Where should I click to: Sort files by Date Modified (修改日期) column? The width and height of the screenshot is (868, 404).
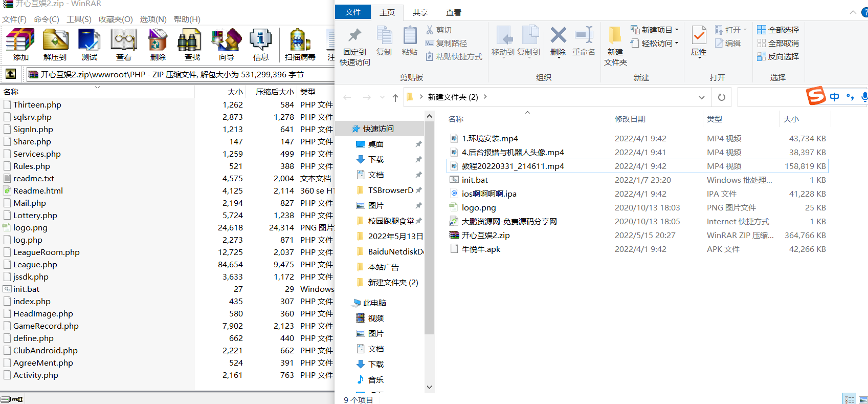point(630,119)
